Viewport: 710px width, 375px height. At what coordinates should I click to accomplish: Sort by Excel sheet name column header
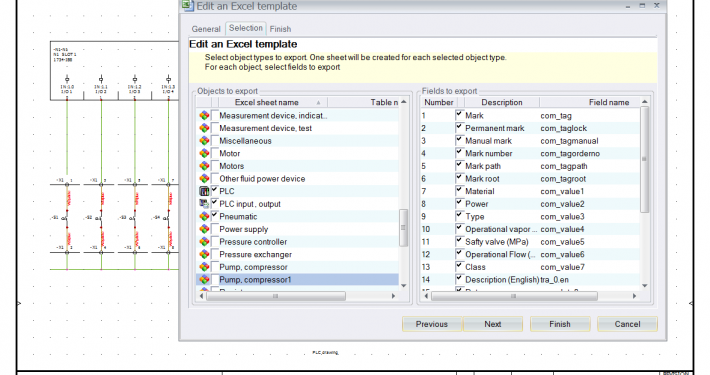coord(273,102)
